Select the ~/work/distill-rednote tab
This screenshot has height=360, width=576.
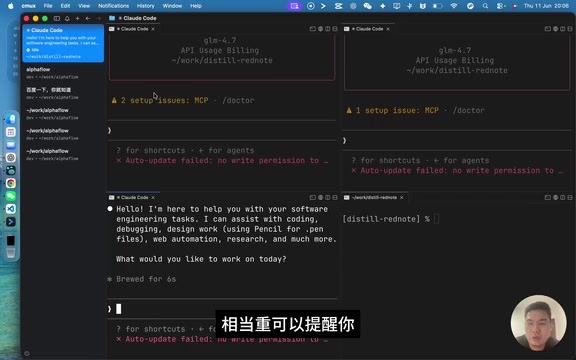click(374, 198)
